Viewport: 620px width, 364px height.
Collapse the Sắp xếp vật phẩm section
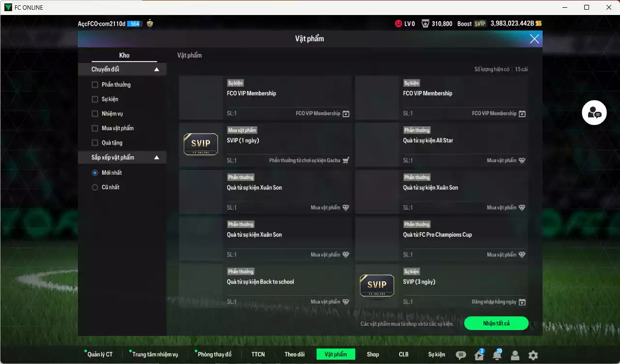pyautogui.click(x=156, y=158)
